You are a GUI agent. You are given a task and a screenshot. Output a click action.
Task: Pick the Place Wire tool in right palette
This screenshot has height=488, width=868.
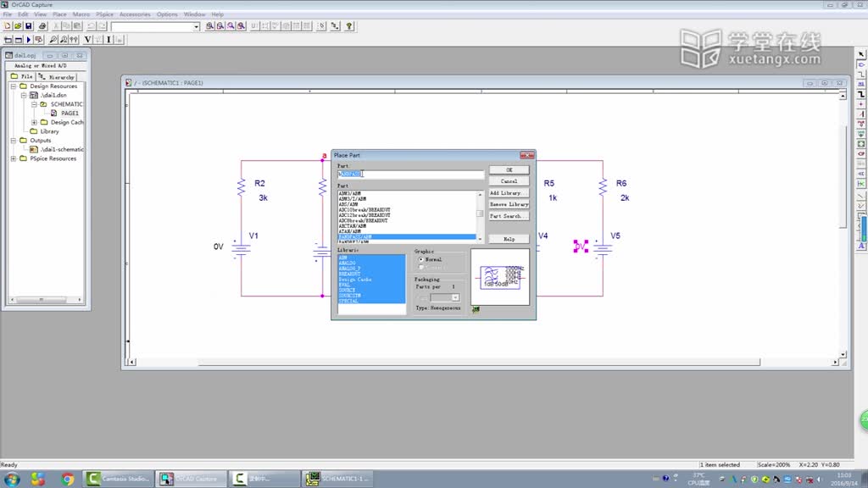(x=861, y=75)
